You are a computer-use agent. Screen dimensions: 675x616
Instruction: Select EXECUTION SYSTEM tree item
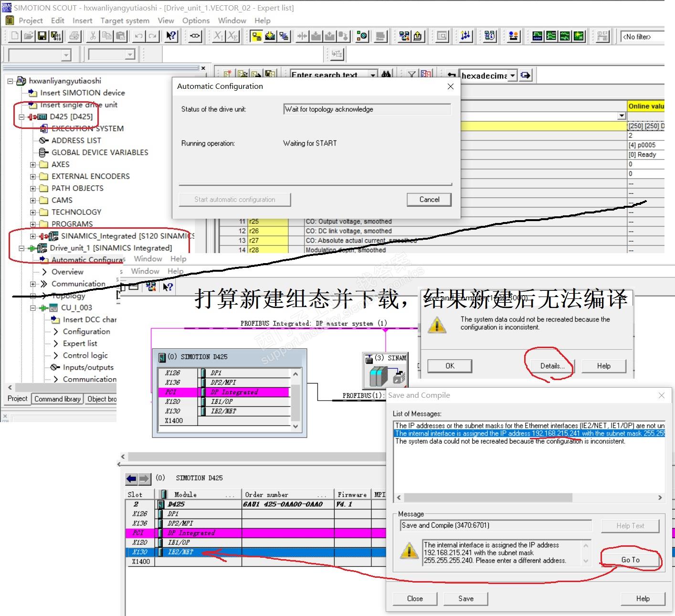pos(87,128)
